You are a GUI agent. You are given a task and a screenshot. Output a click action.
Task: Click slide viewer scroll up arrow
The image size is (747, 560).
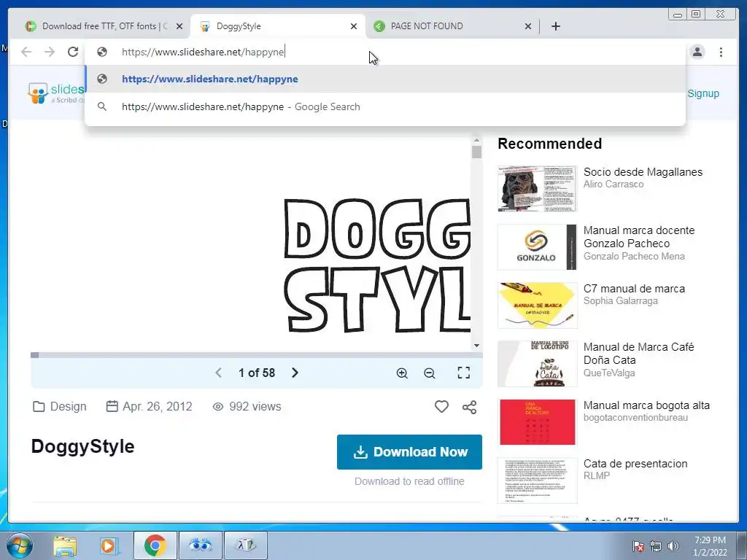[476, 140]
